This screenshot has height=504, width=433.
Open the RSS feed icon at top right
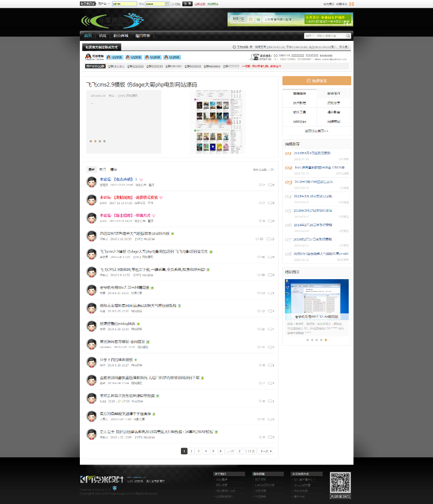click(351, 4)
